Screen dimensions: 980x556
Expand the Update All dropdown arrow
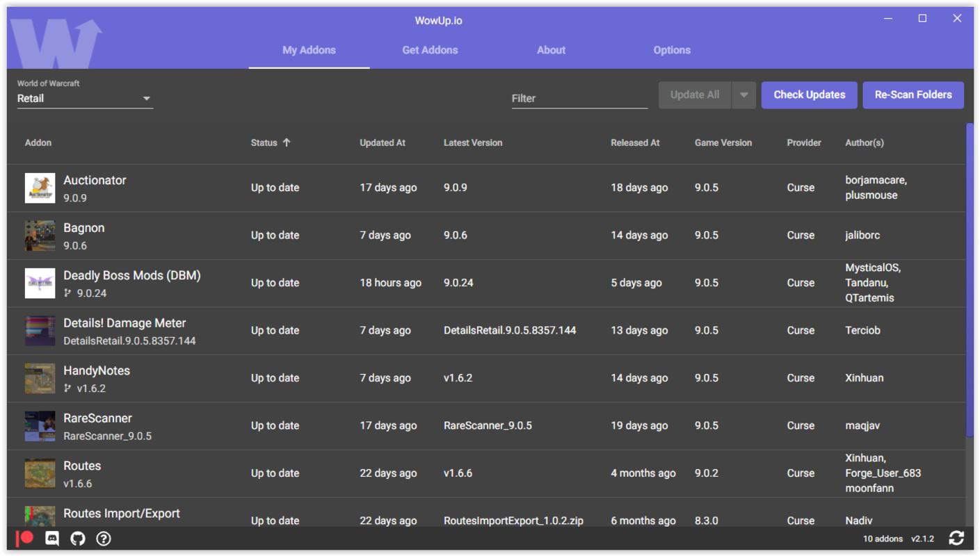pos(744,95)
